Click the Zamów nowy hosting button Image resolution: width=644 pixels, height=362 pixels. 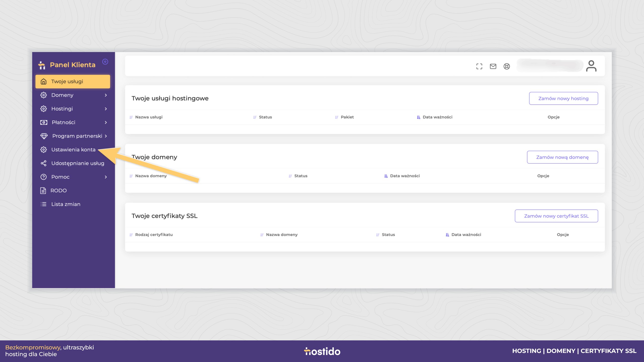(563, 99)
